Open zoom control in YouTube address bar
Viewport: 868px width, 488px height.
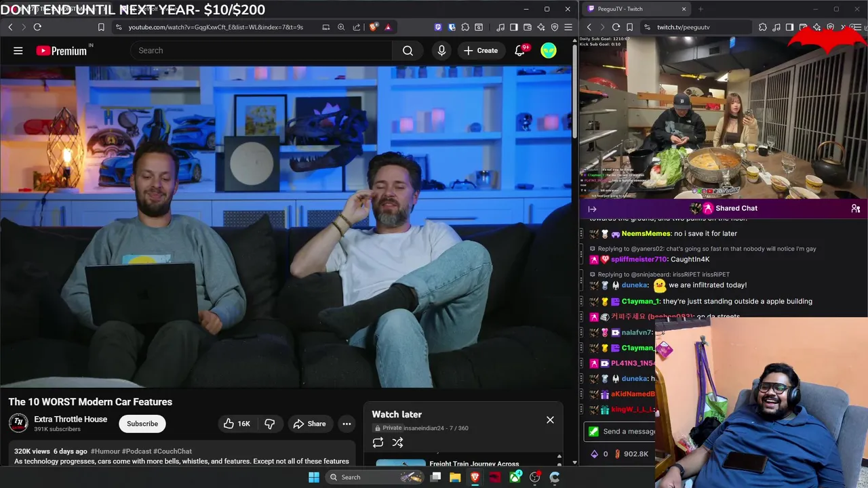tap(341, 27)
